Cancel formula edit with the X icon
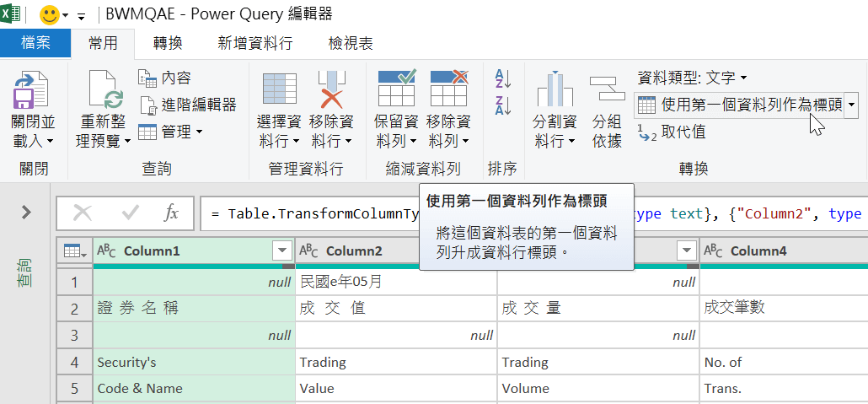The image size is (868, 404). [82, 213]
